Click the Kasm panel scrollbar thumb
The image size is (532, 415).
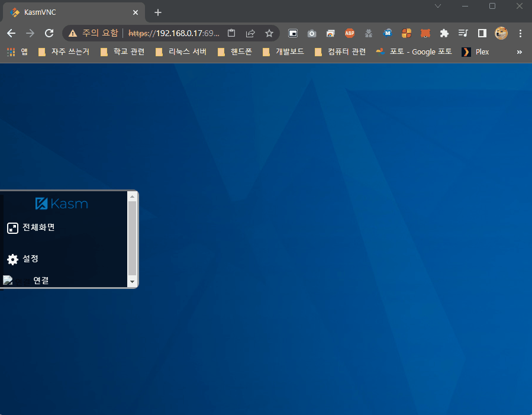pyautogui.click(x=133, y=238)
